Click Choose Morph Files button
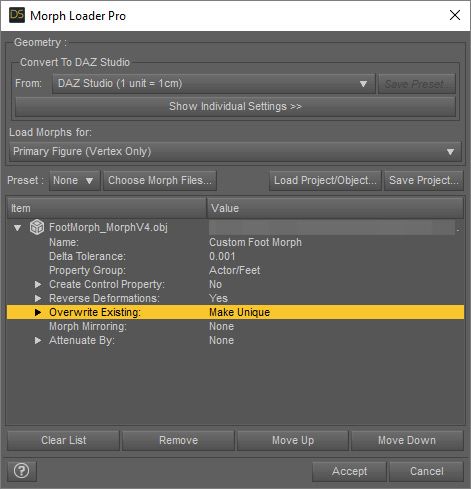471x489 pixels. click(x=160, y=180)
